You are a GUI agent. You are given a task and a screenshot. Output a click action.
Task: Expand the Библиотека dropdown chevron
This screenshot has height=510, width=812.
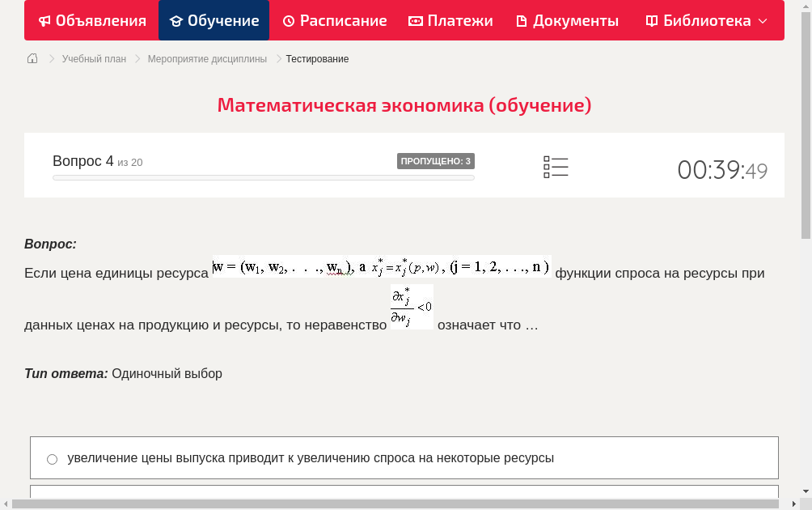click(x=759, y=20)
